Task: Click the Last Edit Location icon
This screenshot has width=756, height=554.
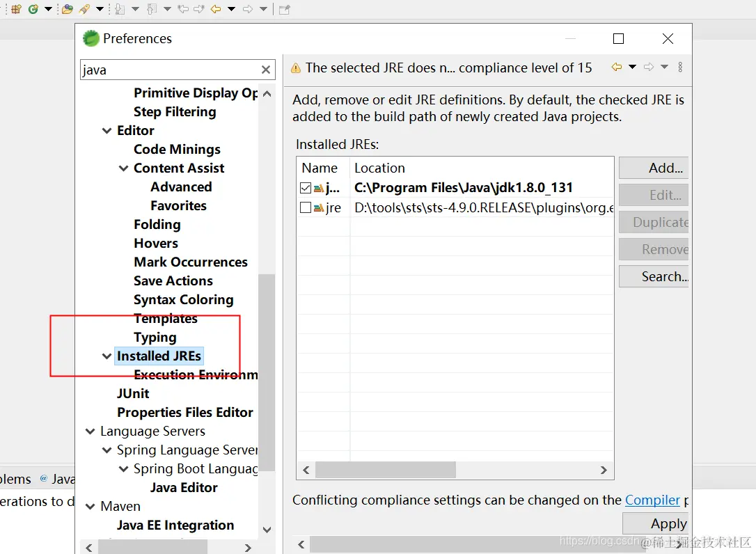Action: point(183,9)
